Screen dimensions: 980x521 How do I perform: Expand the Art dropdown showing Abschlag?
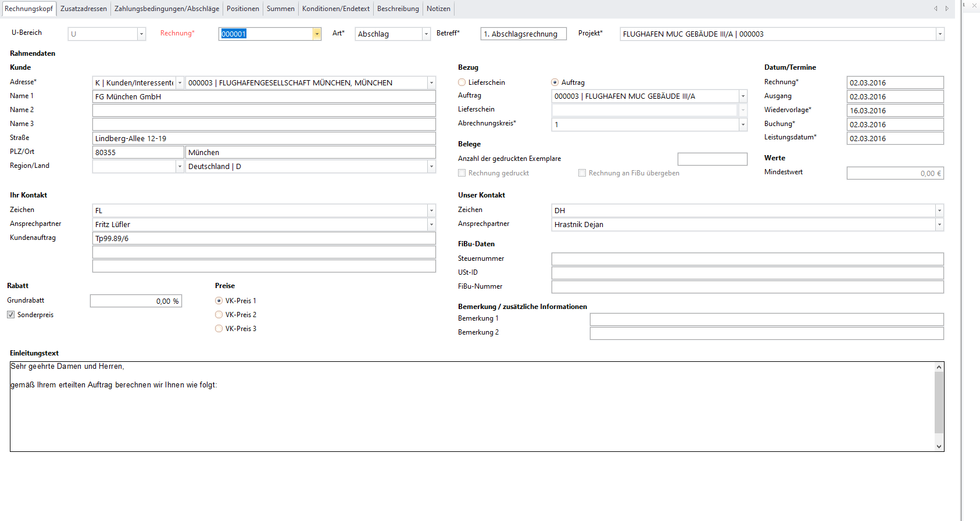click(426, 34)
